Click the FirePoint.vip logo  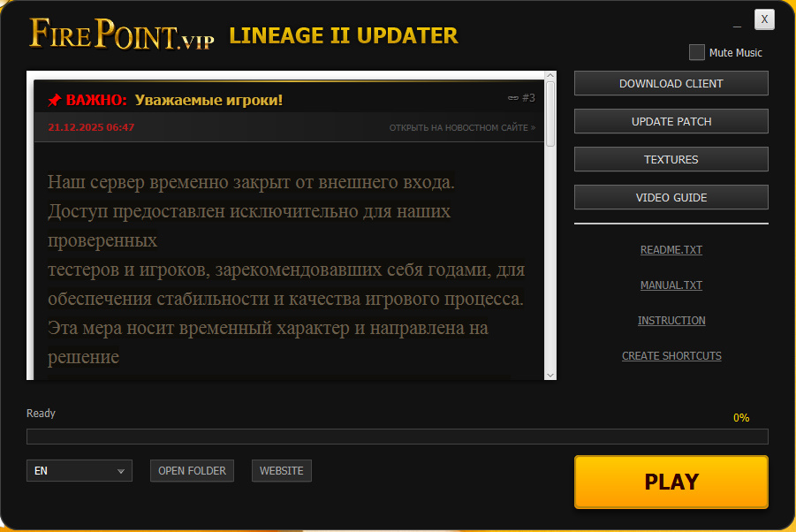(x=122, y=34)
